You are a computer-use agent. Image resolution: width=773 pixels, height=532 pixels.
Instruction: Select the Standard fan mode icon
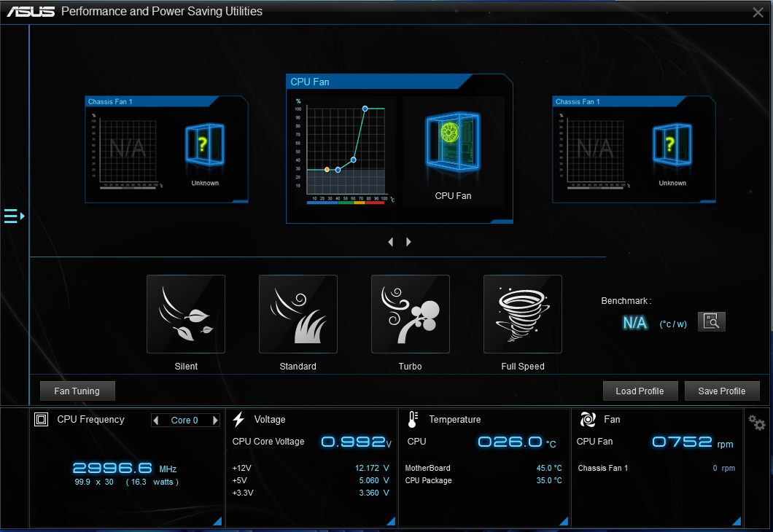(x=298, y=314)
